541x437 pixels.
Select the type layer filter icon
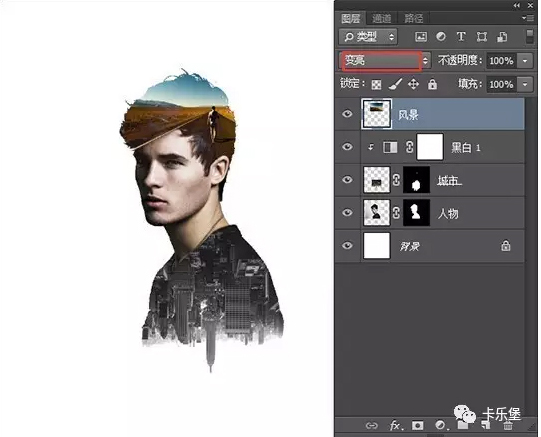461,37
